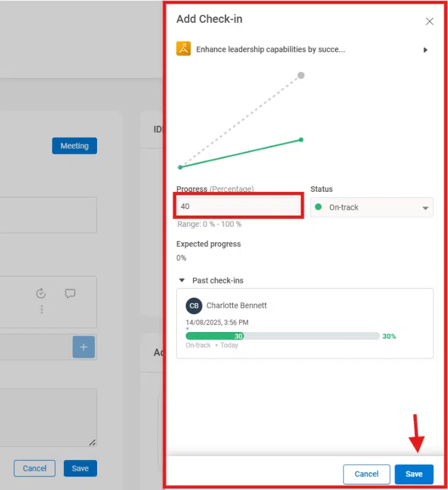The image size is (448, 490).
Task: Cancel the Add Check-in panel
Action: (366, 474)
